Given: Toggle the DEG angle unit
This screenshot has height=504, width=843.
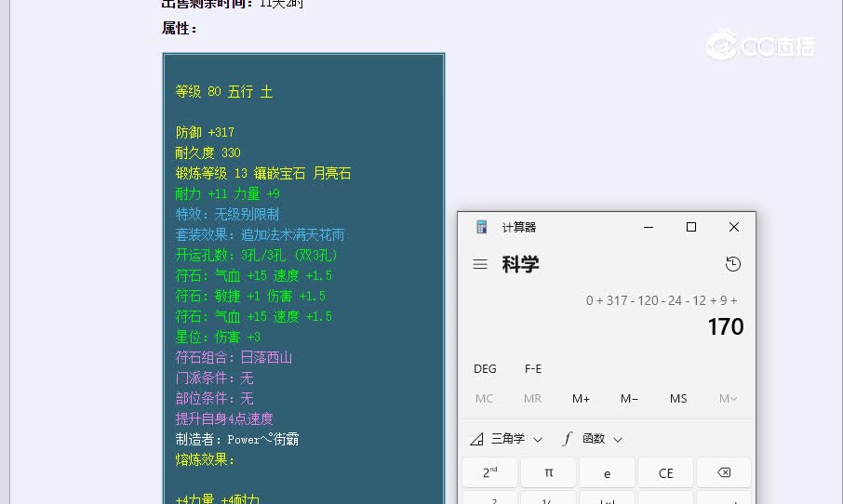Looking at the screenshot, I should (x=485, y=368).
